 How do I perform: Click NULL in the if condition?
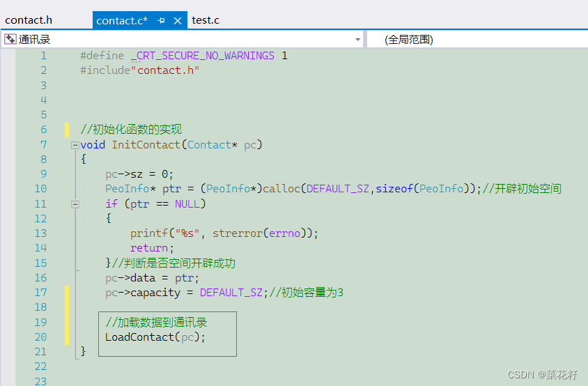(187, 203)
